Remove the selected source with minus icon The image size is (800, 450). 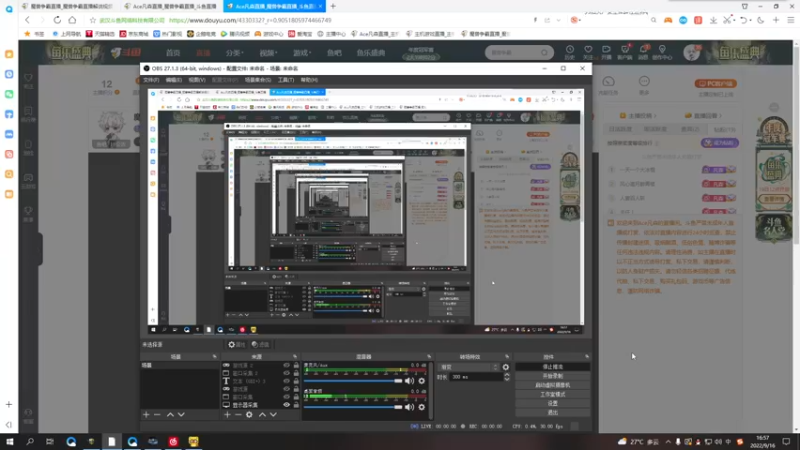click(x=238, y=415)
